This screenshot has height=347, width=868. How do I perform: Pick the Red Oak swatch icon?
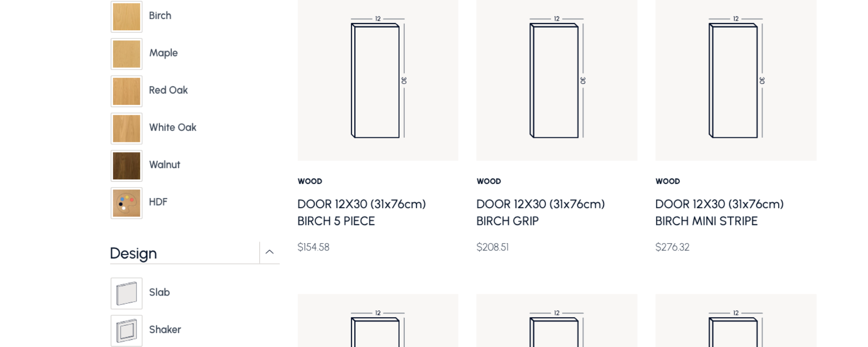coord(127,91)
